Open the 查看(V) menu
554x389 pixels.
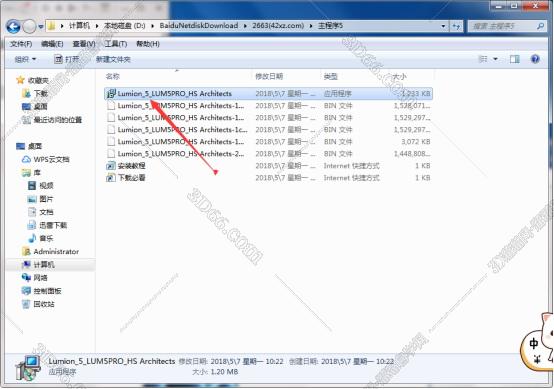[84, 44]
